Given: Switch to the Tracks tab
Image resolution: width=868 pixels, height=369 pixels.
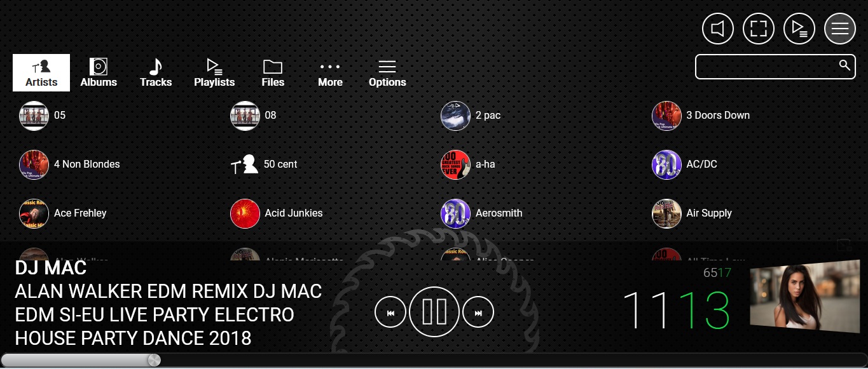Looking at the screenshot, I should pos(156,72).
